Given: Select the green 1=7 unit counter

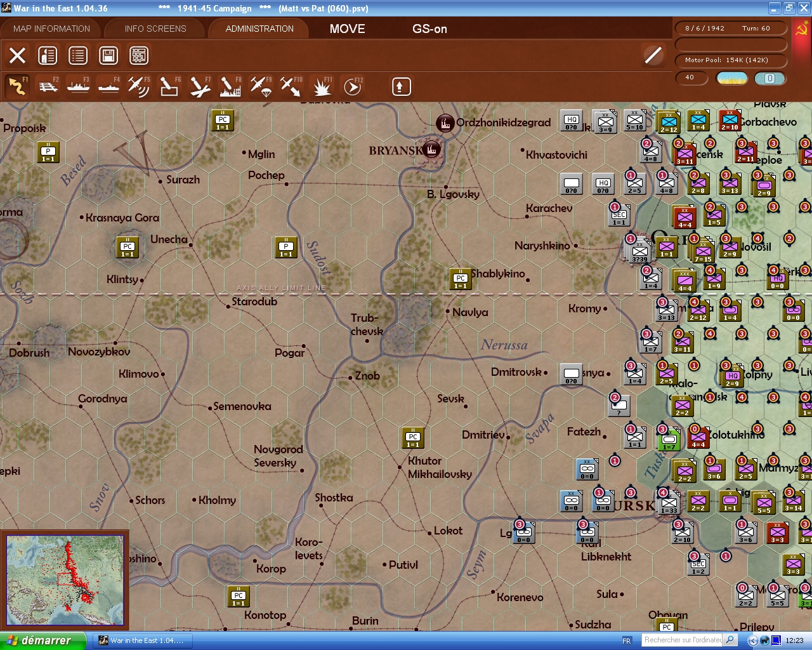Looking at the screenshot, I should pyautogui.click(x=669, y=439).
